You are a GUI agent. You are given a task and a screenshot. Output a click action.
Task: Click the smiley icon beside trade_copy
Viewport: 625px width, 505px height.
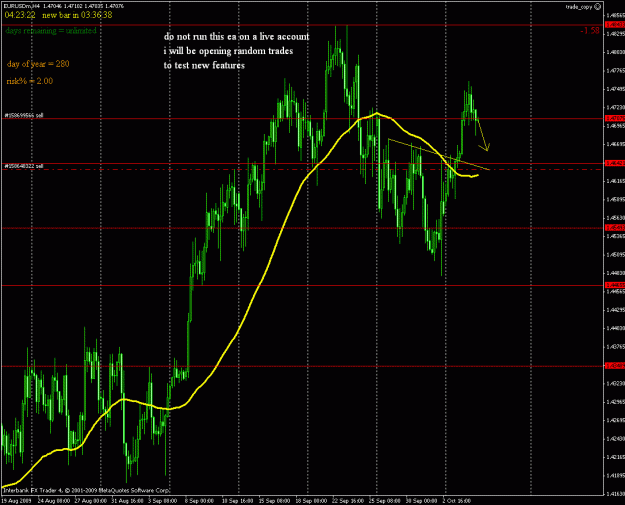[x=597, y=6]
